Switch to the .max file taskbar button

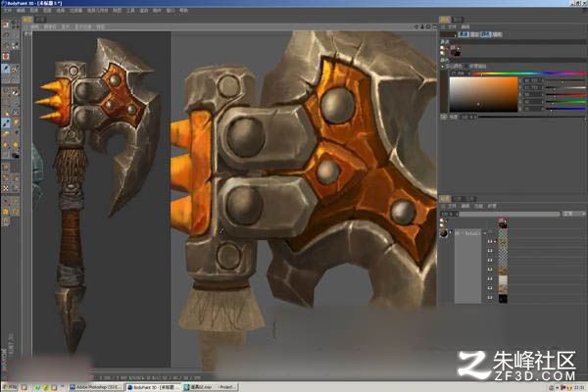(200, 387)
